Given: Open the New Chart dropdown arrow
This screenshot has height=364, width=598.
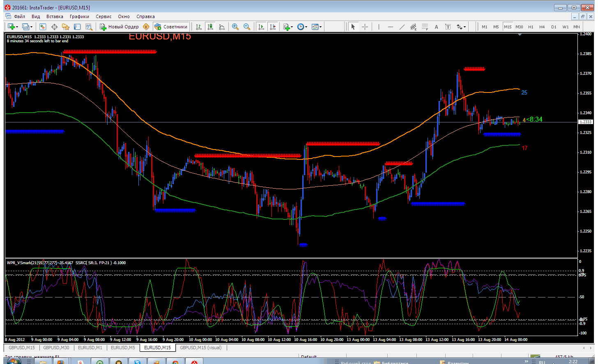Looking at the screenshot, I should [x=17, y=27].
